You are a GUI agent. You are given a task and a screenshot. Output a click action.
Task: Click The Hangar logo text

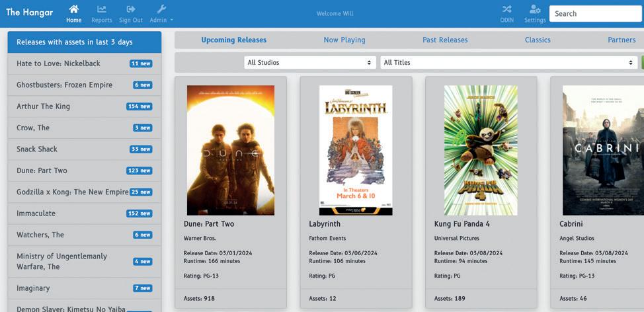coord(29,13)
